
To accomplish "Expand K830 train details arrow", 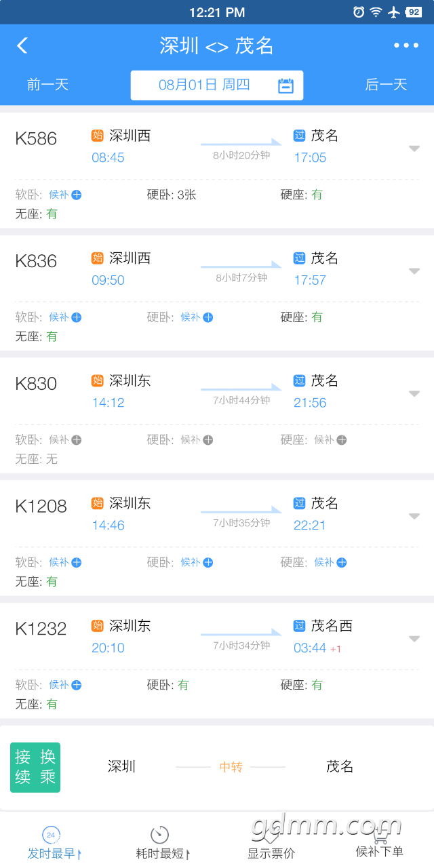I will tap(414, 394).
